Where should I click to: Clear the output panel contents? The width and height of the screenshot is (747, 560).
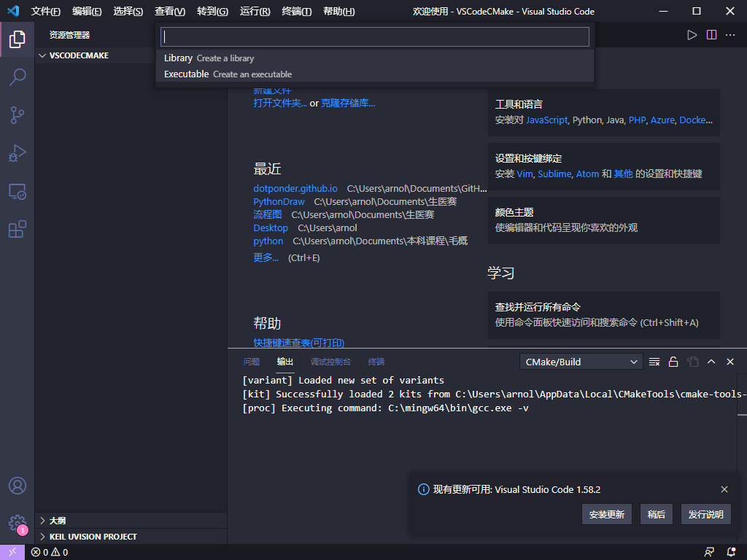pyautogui.click(x=654, y=362)
